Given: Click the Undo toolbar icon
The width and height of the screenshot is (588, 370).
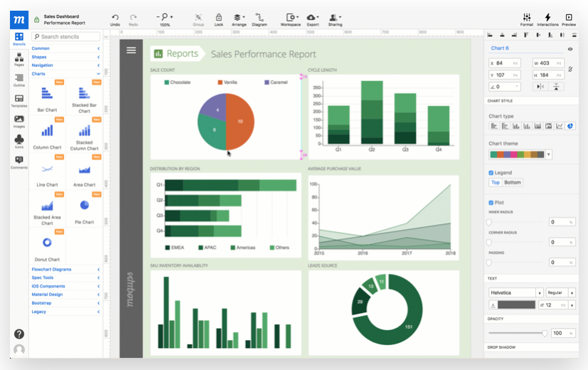Looking at the screenshot, I should (x=115, y=19).
